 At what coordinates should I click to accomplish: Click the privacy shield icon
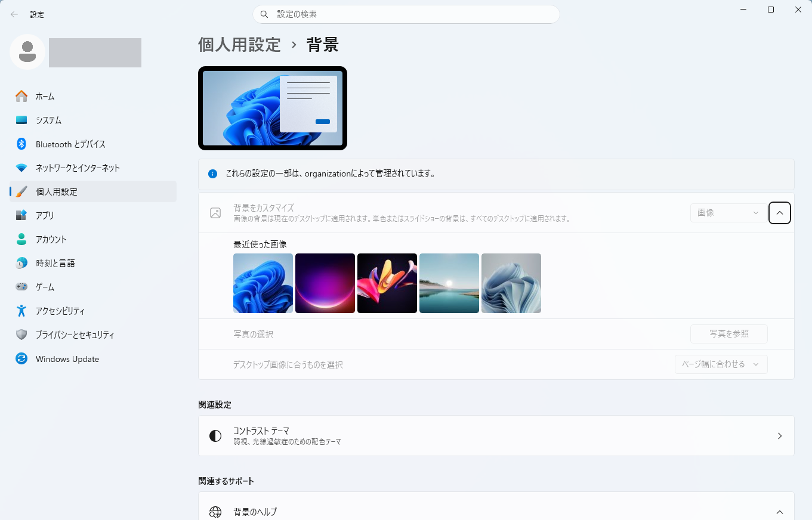(21, 335)
